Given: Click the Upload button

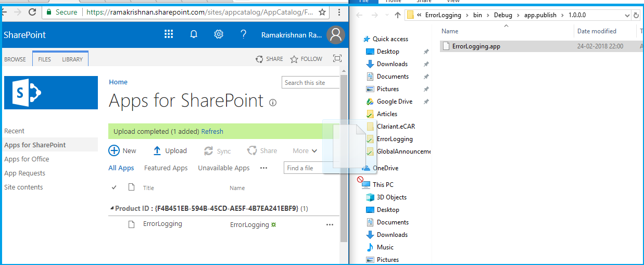Looking at the screenshot, I should (170, 150).
